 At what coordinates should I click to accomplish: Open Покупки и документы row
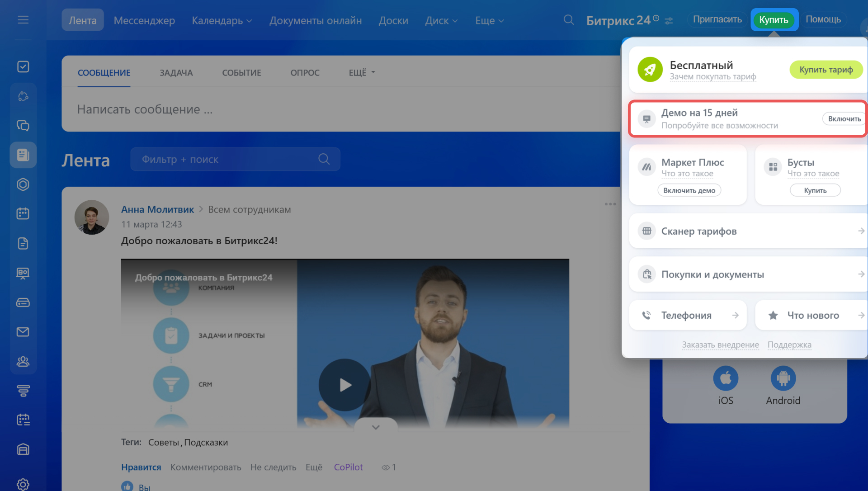[x=748, y=274]
